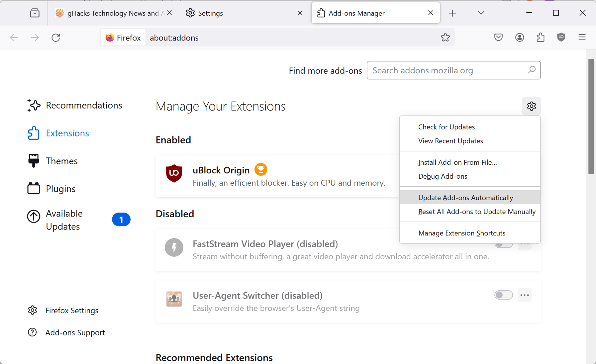The width and height of the screenshot is (596, 364).
Task: Click the search magnifier in add-ons search box
Action: pos(532,70)
